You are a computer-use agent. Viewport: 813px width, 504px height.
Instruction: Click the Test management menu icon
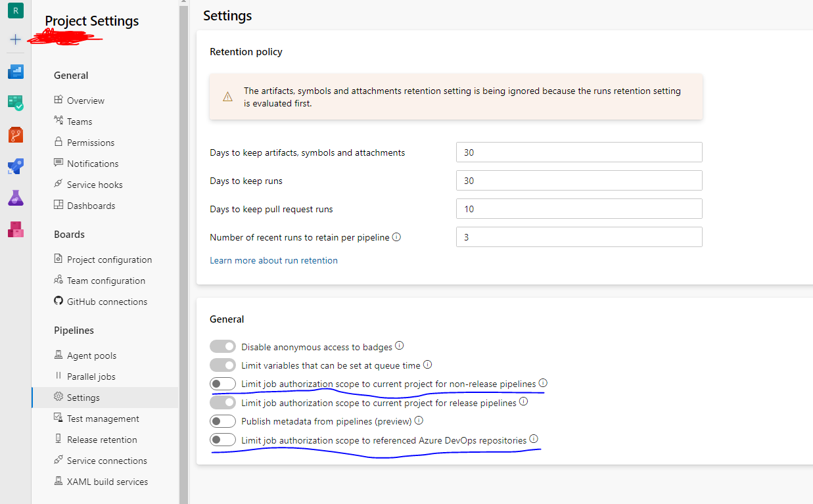click(x=58, y=418)
